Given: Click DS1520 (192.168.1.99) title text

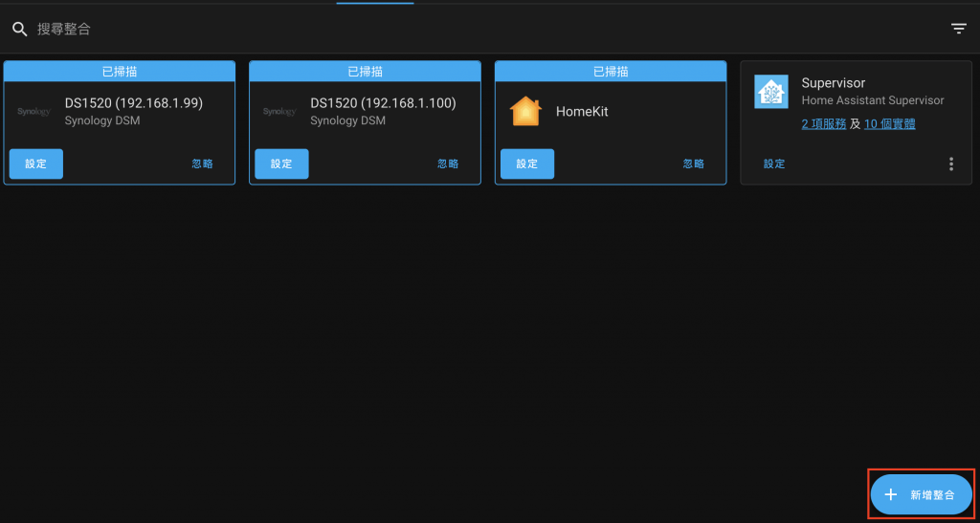Looking at the screenshot, I should (134, 103).
